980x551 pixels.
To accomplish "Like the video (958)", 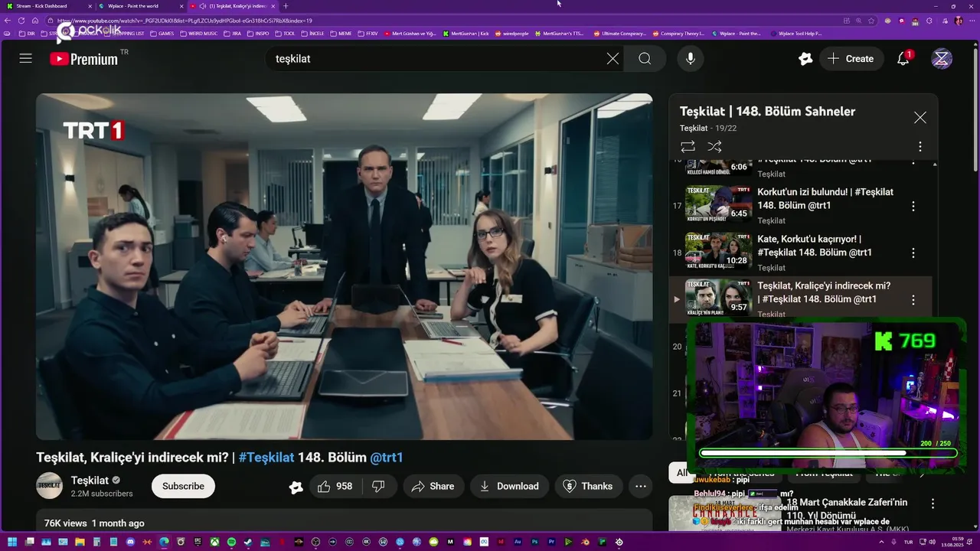I will pos(335,486).
